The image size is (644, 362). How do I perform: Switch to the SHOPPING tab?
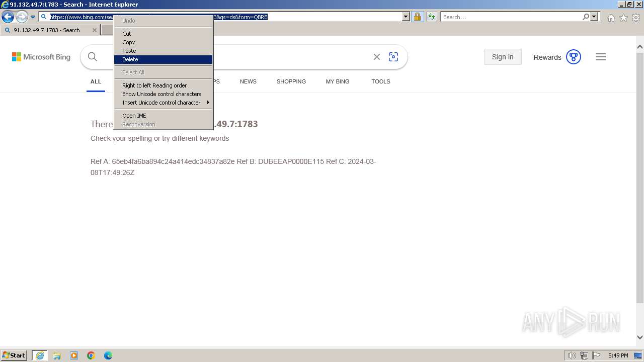(x=291, y=81)
